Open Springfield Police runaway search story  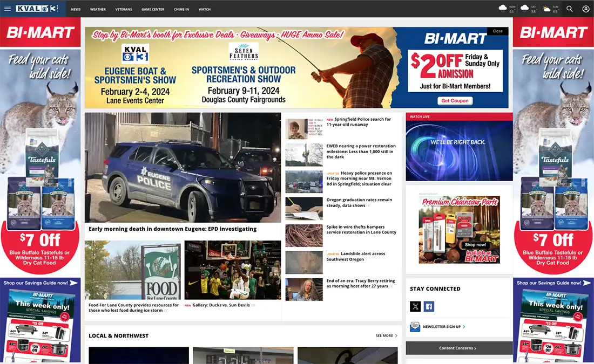pos(359,122)
